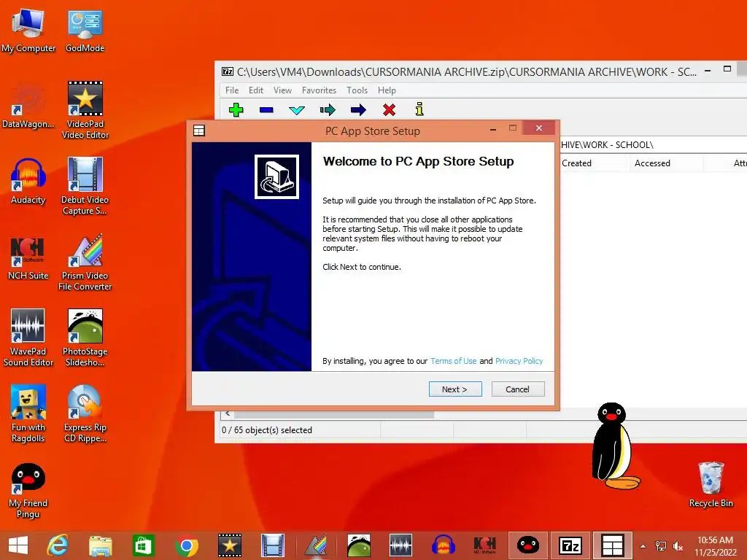747x560 pixels.
Task: Select the My Friend Pingu desktop icon
Action: point(28,491)
